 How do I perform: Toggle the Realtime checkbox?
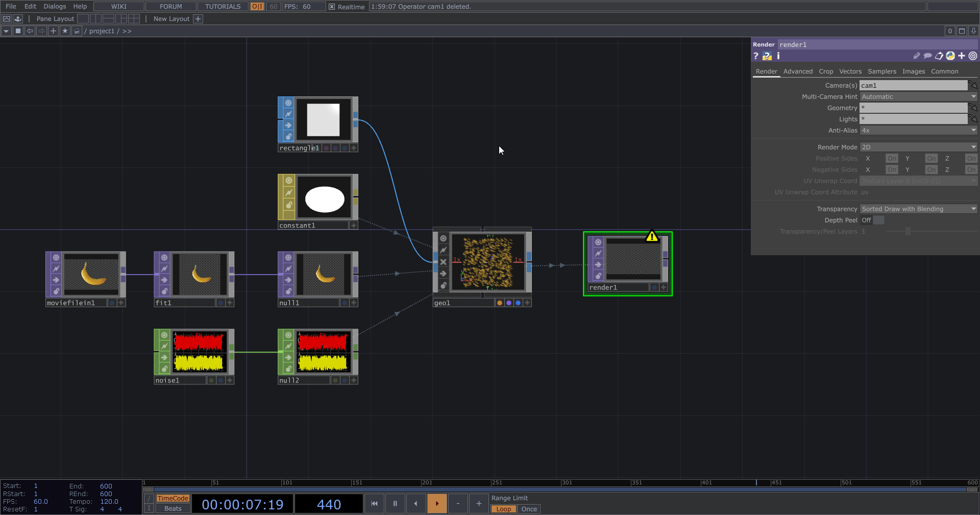point(332,7)
